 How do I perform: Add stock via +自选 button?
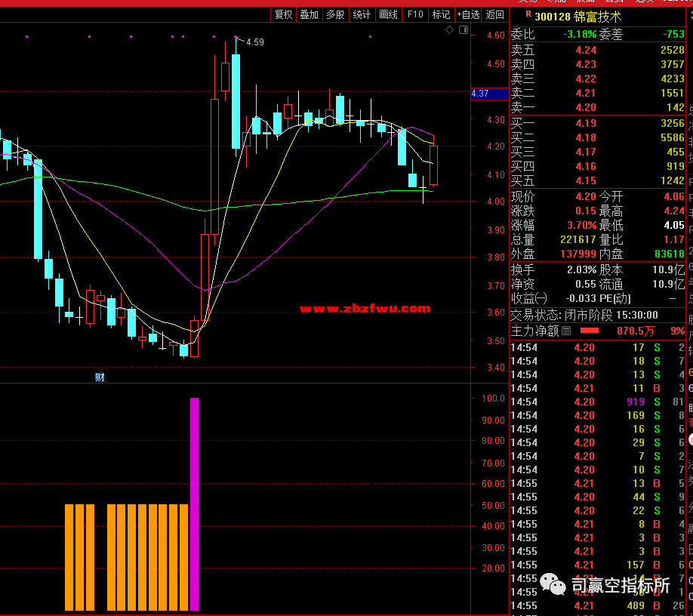pos(469,14)
